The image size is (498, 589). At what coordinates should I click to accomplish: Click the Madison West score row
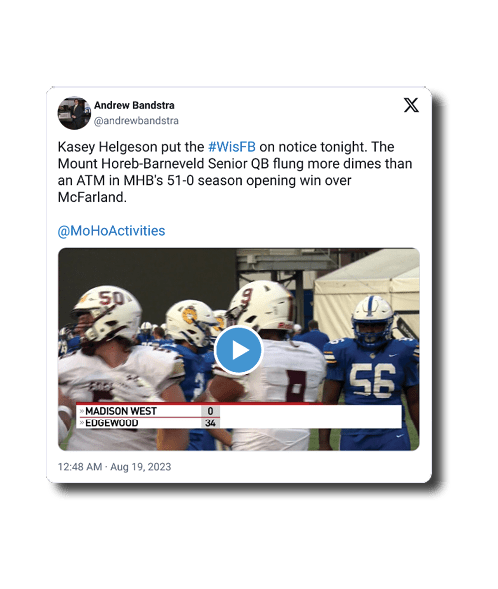pyautogui.click(x=148, y=411)
